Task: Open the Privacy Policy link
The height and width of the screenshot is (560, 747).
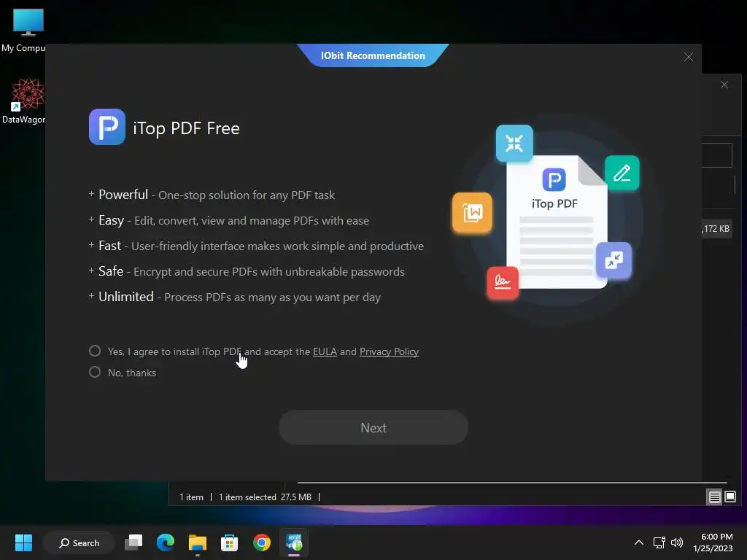Action: pyautogui.click(x=389, y=351)
